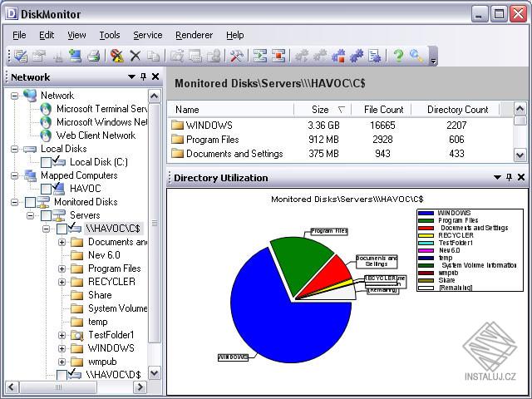Sort by the Size column header
Image resolution: width=532 pixels, height=399 pixels.
(323, 110)
